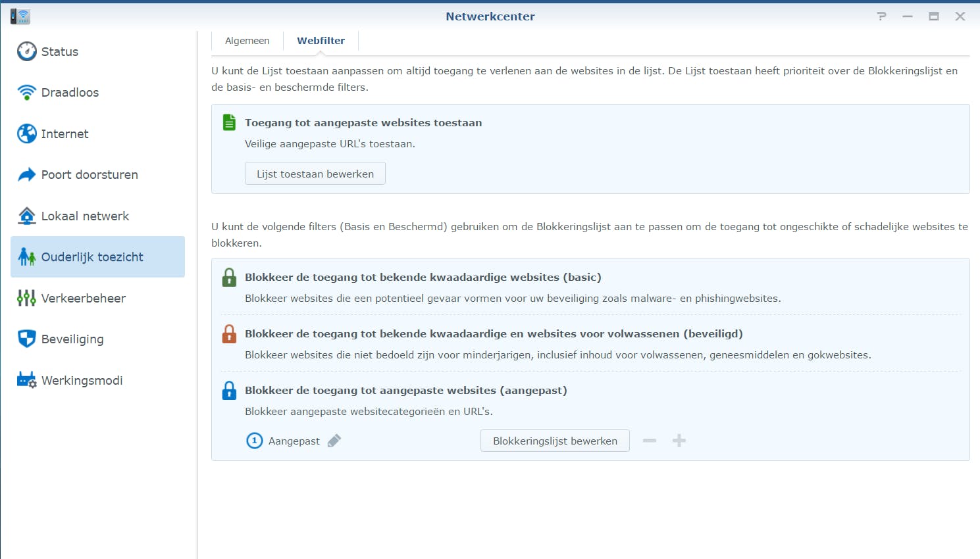The image size is (980, 559).
Task: Open Lokaal netwerk section
Action: click(97, 216)
